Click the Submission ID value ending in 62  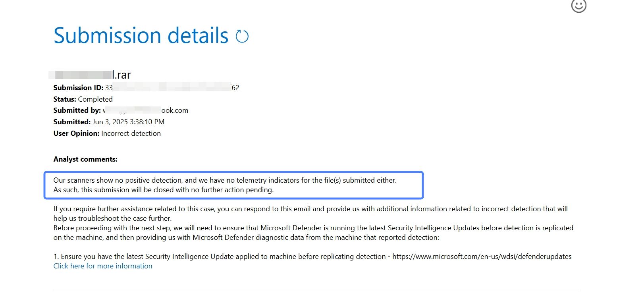point(172,88)
